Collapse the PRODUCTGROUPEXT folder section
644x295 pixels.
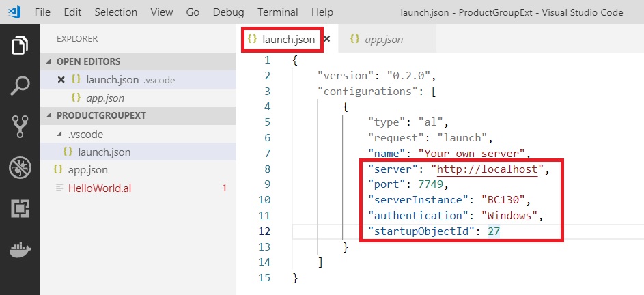(49, 115)
